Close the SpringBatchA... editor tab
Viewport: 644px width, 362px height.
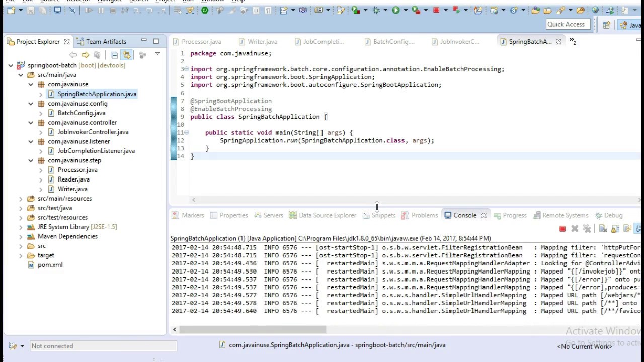tap(558, 42)
